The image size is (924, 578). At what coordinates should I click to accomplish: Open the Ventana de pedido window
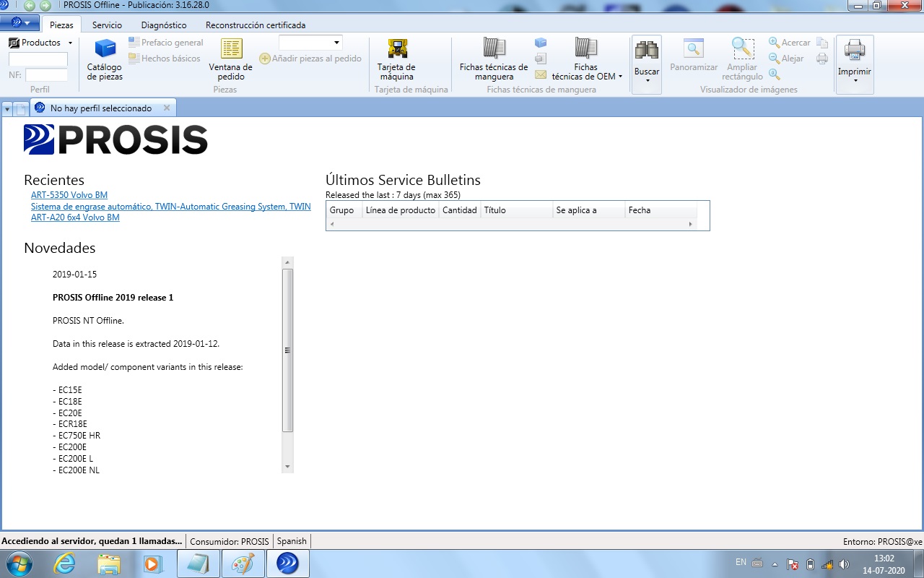coord(231,59)
